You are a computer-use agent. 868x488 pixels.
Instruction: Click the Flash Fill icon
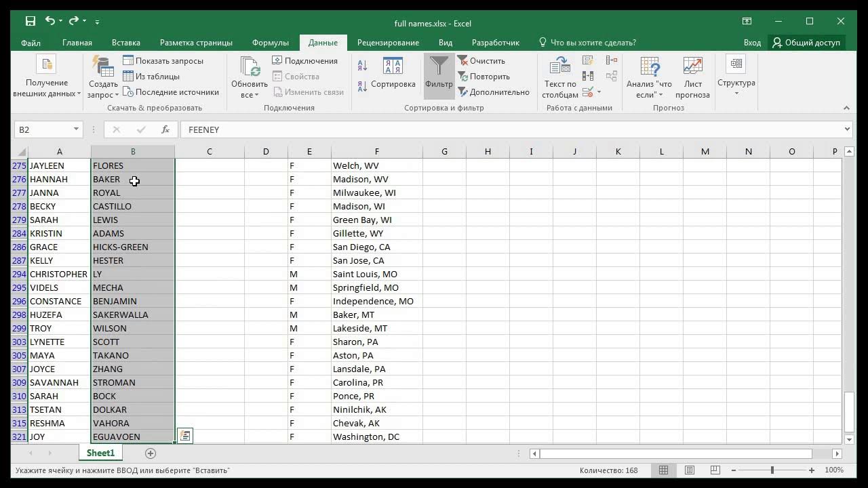(587, 60)
